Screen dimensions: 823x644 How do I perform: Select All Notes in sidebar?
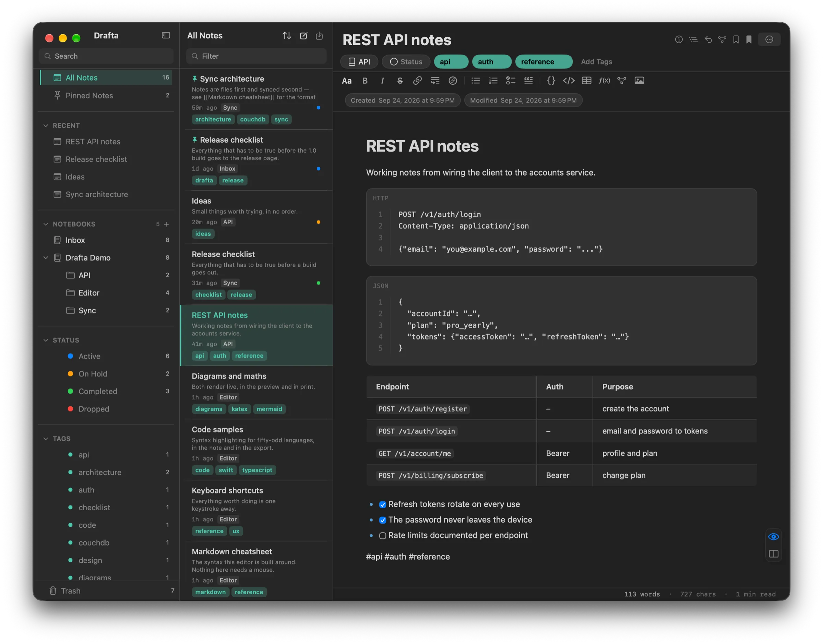[x=107, y=78]
